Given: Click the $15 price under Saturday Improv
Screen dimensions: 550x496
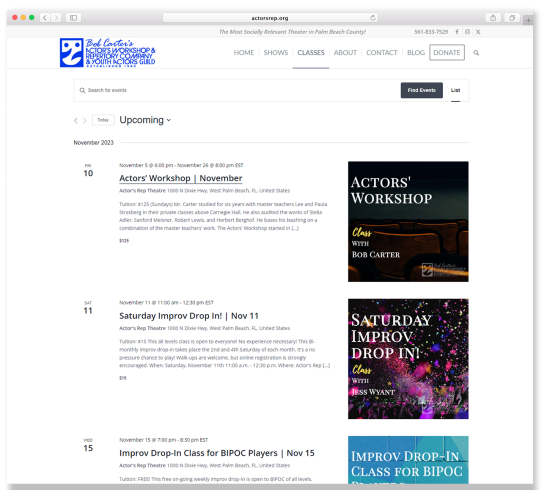Looking at the screenshot, I should pos(123,378).
